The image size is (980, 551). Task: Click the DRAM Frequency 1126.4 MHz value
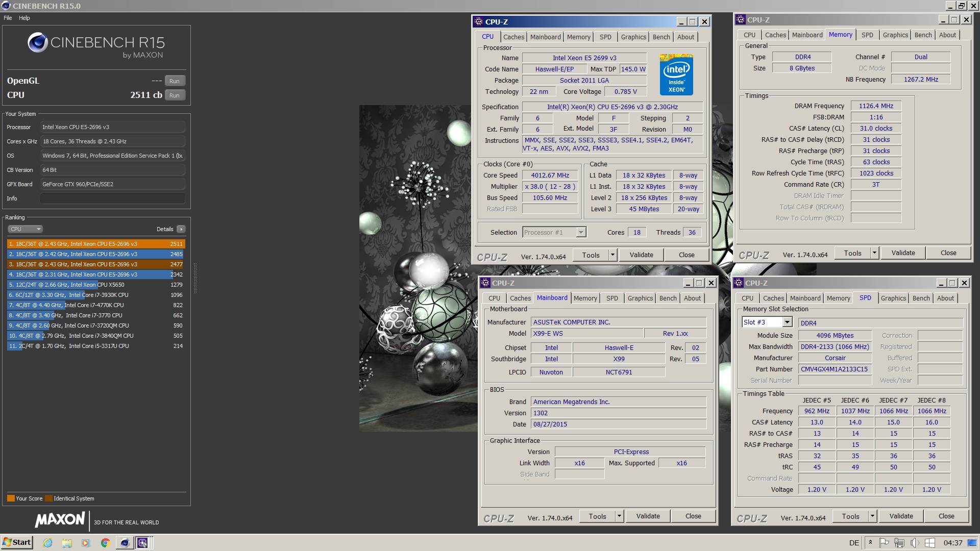(x=876, y=106)
